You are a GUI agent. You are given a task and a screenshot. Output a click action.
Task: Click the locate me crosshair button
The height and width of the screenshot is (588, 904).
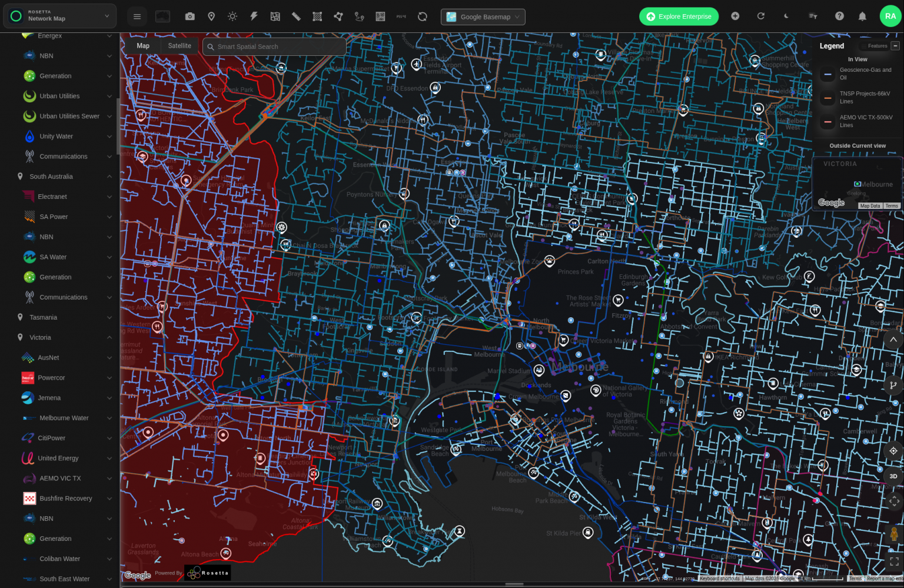pyautogui.click(x=893, y=451)
